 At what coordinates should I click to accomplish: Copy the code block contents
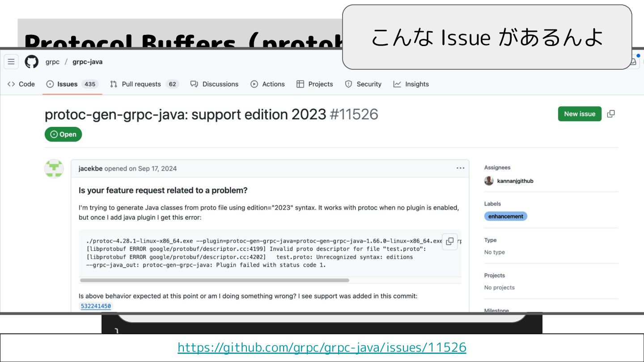point(449,241)
